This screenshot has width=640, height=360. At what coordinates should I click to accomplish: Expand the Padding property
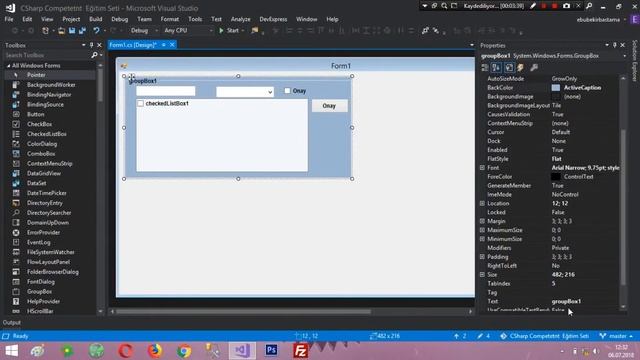(482, 257)
